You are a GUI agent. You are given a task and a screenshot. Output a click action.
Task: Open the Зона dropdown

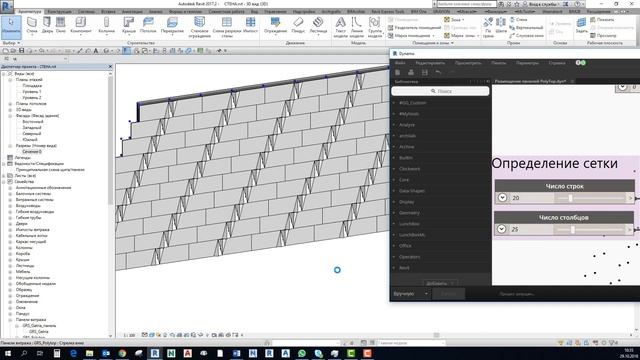coord(454,19)
